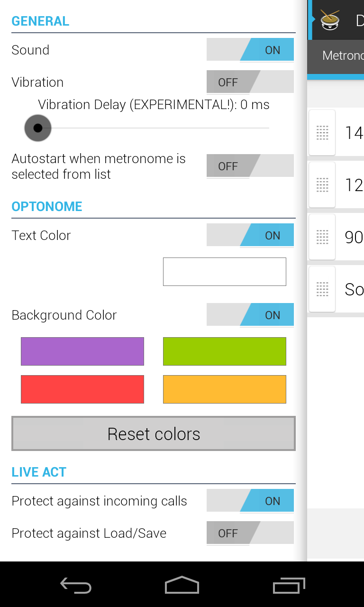Click the drum app icon

coord(329,20)
